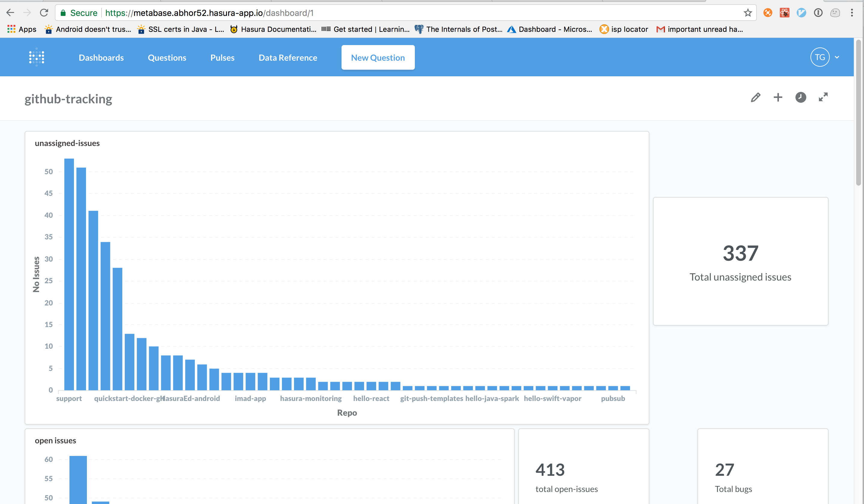
Task: Open the dashboard revision history clock icon
Action: pyautogui.click(x=801, y=98)
